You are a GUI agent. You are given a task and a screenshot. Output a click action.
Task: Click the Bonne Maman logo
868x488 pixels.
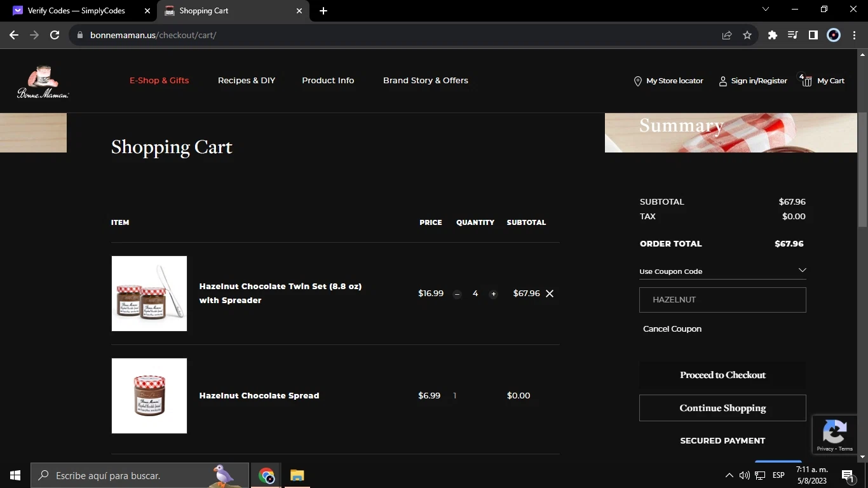[x=43, y=81]
